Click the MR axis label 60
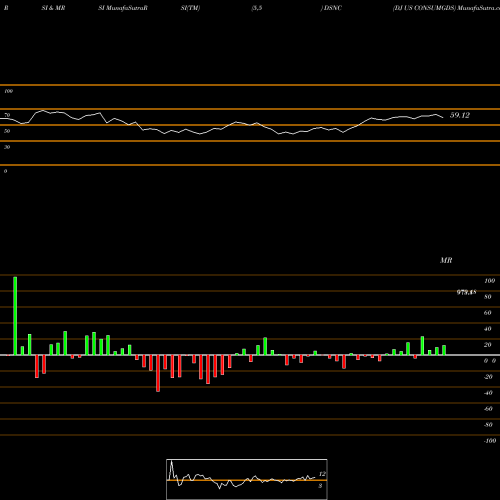Image resolution: width=500 pixels, height=500 pixels. coord(488,313)
